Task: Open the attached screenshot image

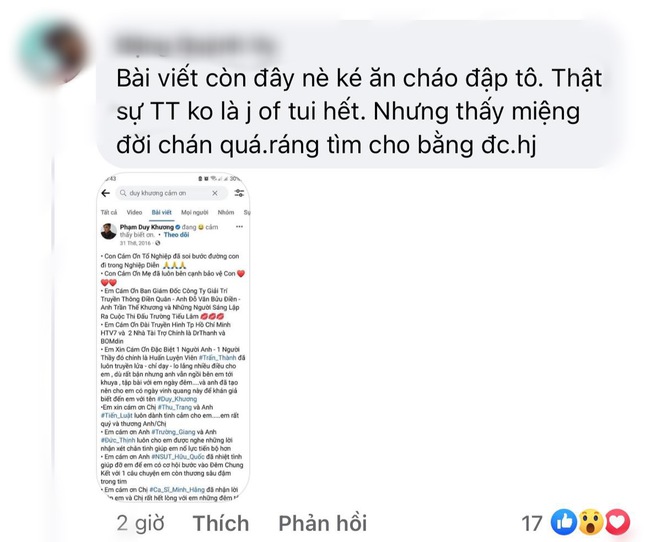Action: pos(173,337)
